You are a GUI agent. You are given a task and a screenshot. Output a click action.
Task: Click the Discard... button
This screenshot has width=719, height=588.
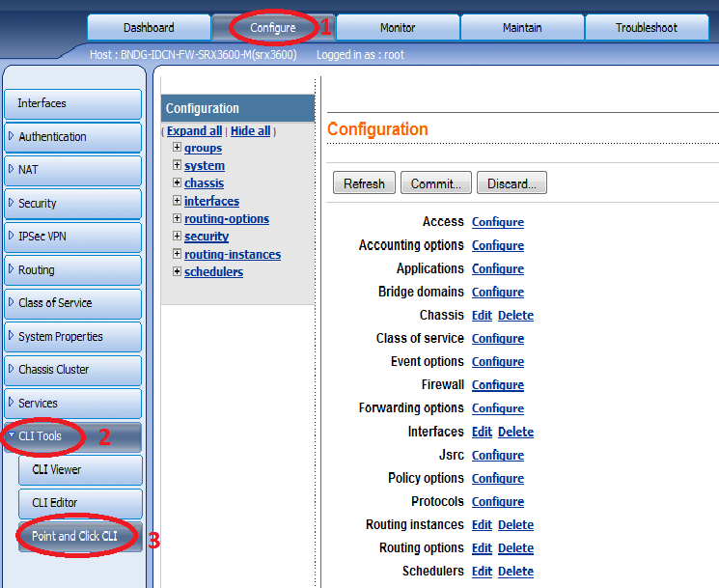pos(512,183)
